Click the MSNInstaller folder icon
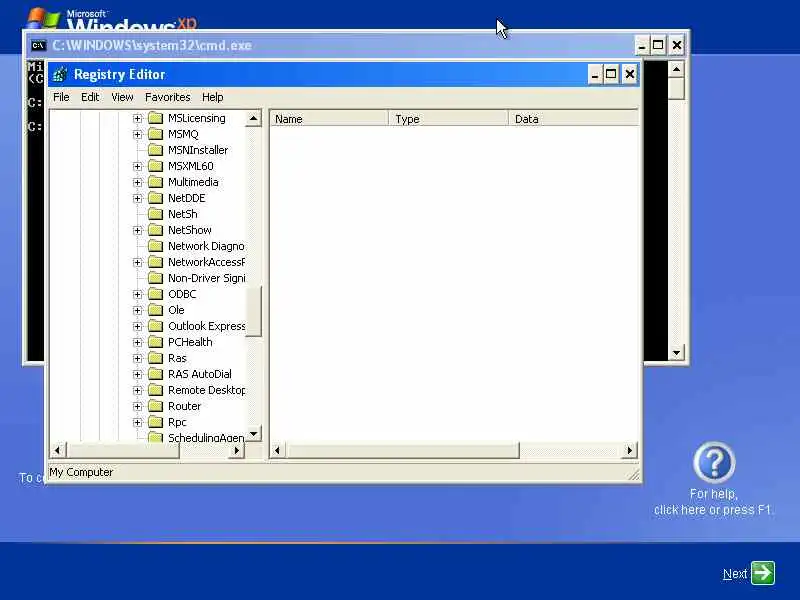 click(x=155, y=150)
